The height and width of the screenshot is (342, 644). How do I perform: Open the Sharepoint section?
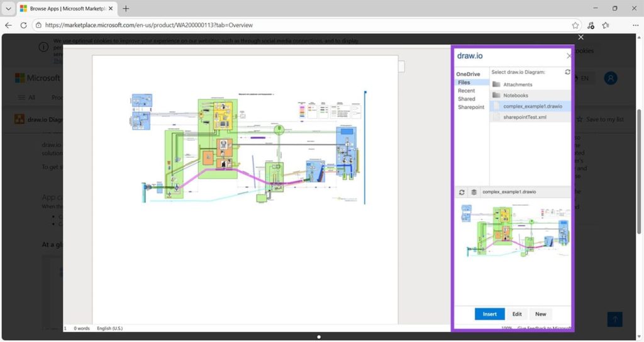click(470, 107)
